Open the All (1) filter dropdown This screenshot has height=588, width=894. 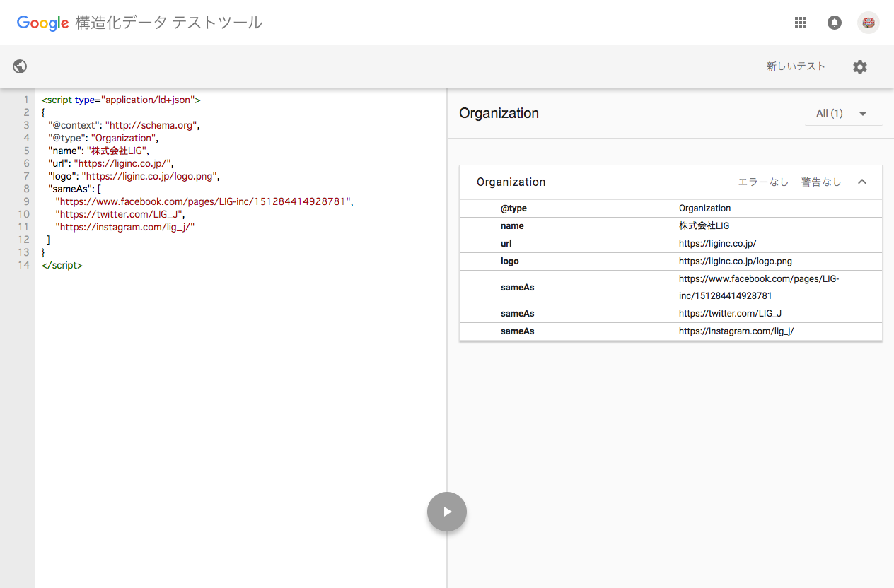click(x=843, y=113)
